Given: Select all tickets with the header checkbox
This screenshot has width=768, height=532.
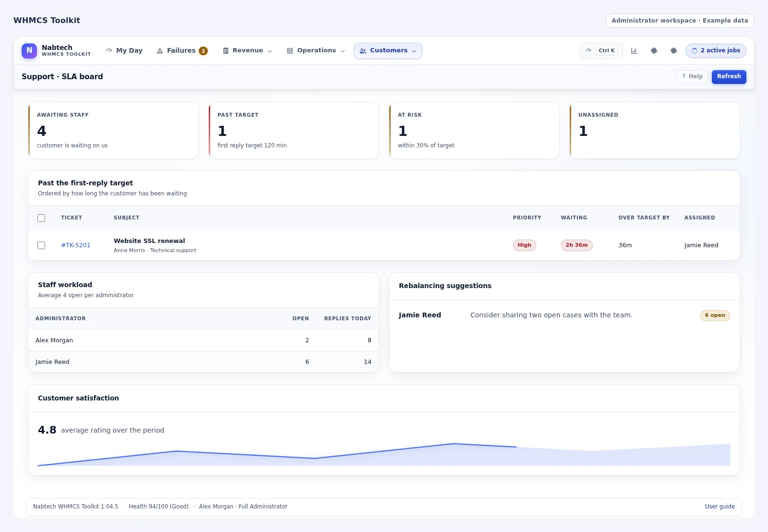Looking at the screenshot, I should (41, 218).
